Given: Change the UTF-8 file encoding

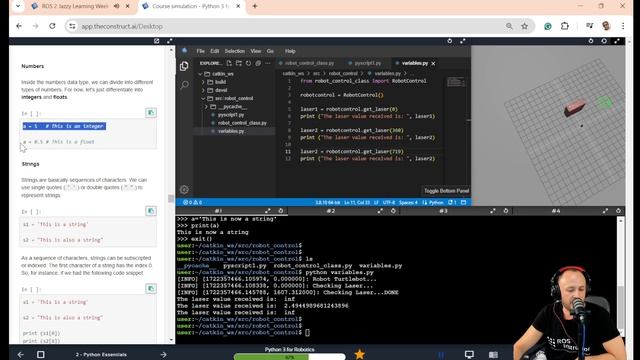Looking at the screenshot, I should pyautogui.click(x=389, y=202).
